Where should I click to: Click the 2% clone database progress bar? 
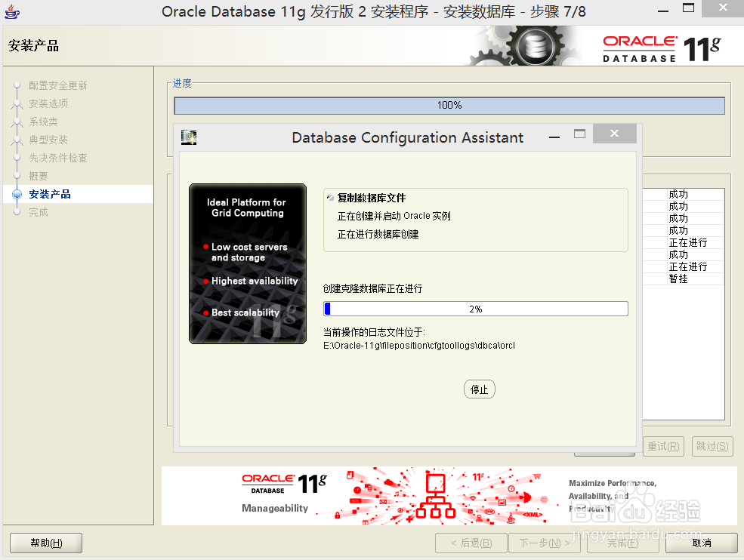[475, 309]
